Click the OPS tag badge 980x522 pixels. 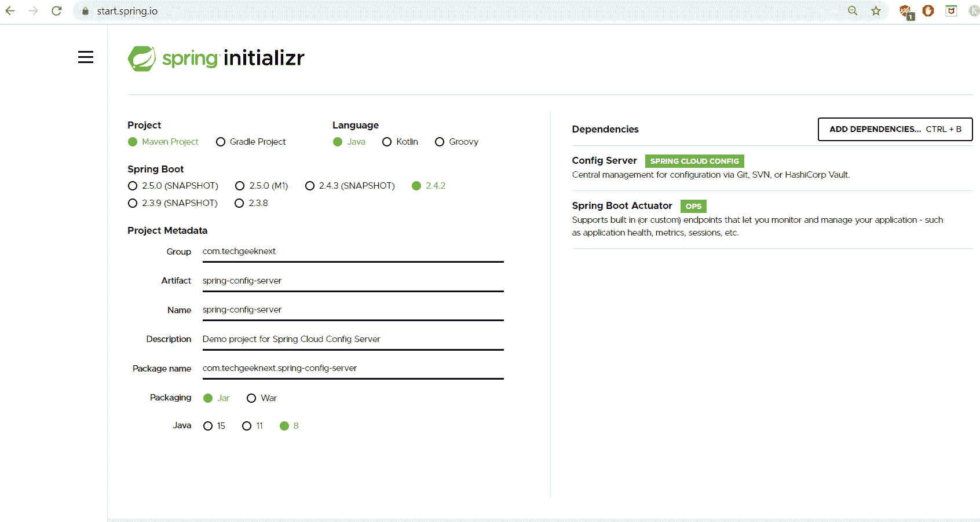(693, 207)
